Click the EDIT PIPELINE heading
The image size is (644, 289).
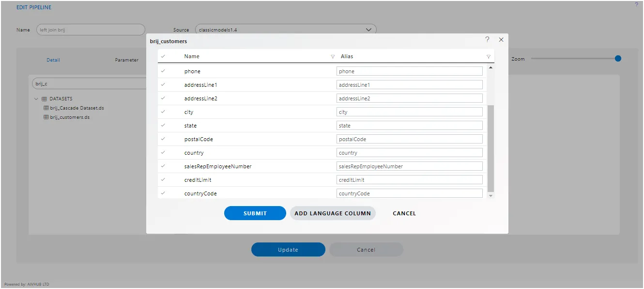[x=34, y=7]
